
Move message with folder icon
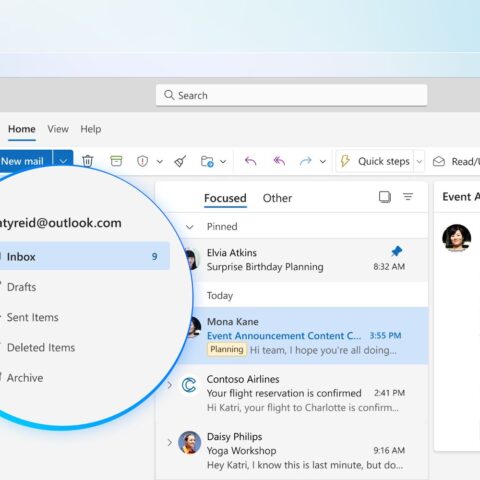[207, 161]
